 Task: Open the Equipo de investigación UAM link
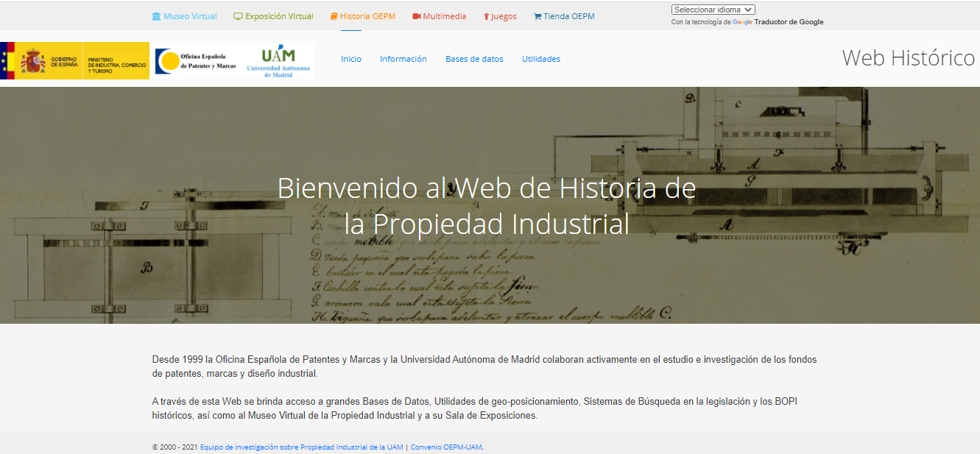301,447
